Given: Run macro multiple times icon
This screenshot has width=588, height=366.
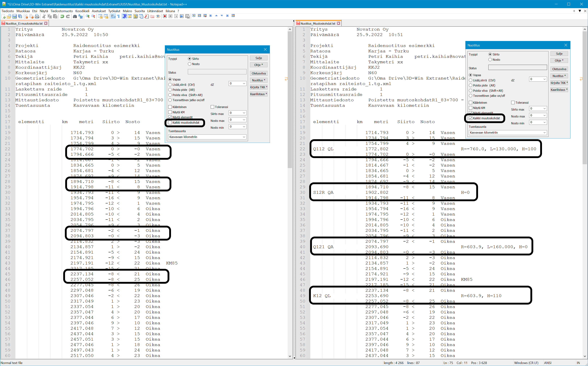Looking at the screenshot, I should [182, 16].
